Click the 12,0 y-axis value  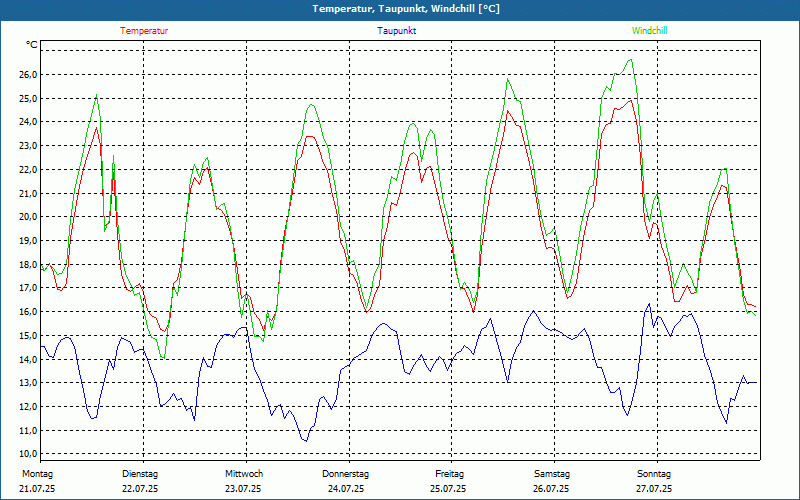[x=29, y=407]
